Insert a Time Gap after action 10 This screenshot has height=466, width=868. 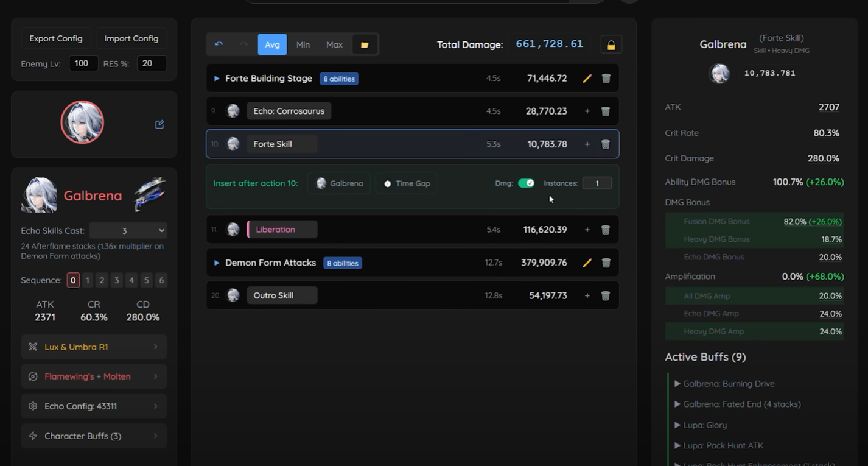click(406, 183)
